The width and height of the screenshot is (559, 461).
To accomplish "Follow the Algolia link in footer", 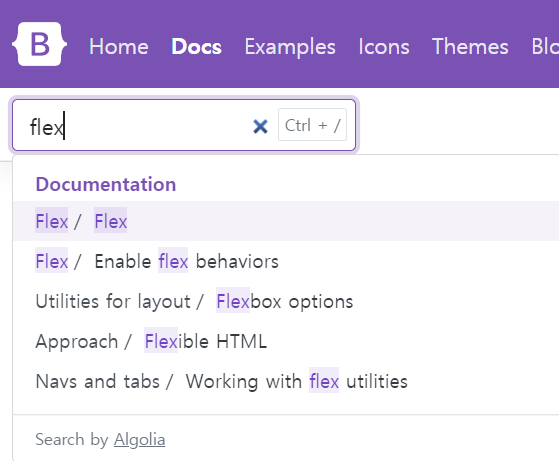I will (139, 439).
